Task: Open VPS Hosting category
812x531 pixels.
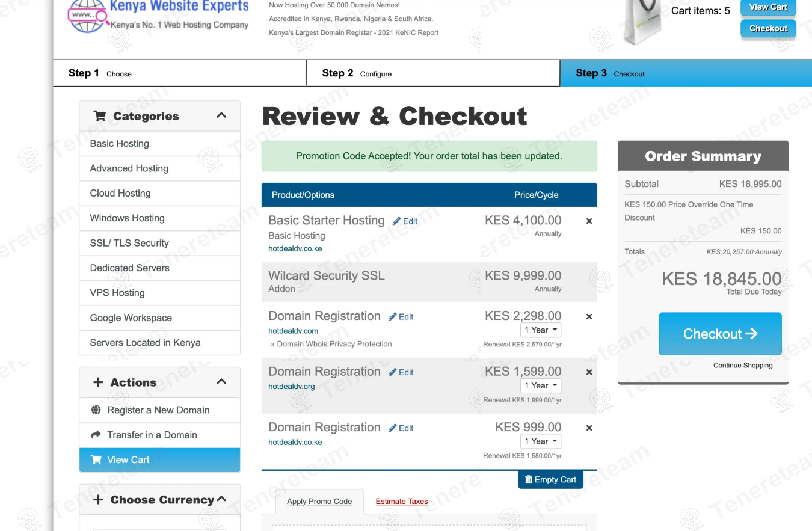Action: coord(159,293)
